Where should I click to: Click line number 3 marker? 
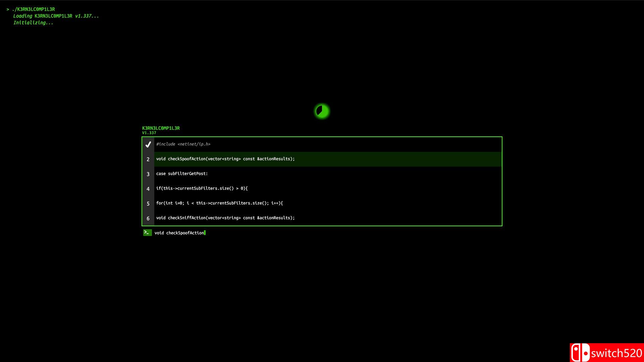tap(148, 174)
